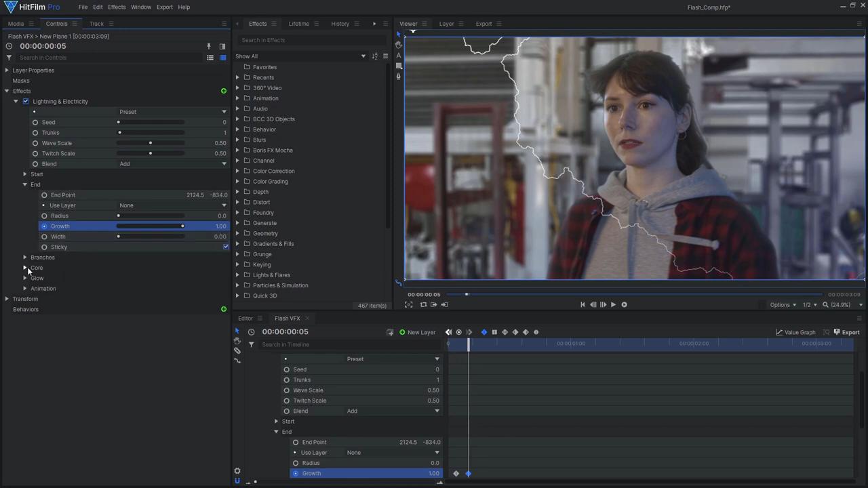This screenshot has height=488, width=868.
Task: Enable keyframing for Twitch Scale in Controls
Action: pos(35,154)
